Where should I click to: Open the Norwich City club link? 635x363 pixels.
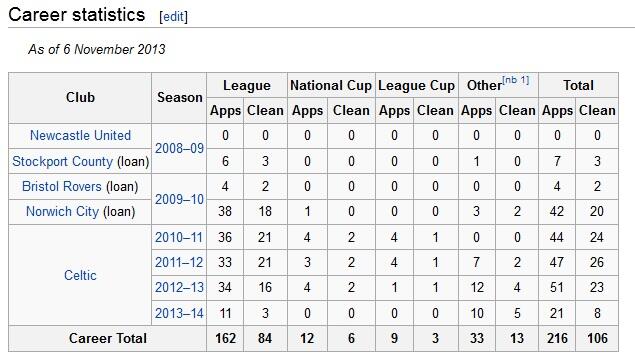pos(62,211)
